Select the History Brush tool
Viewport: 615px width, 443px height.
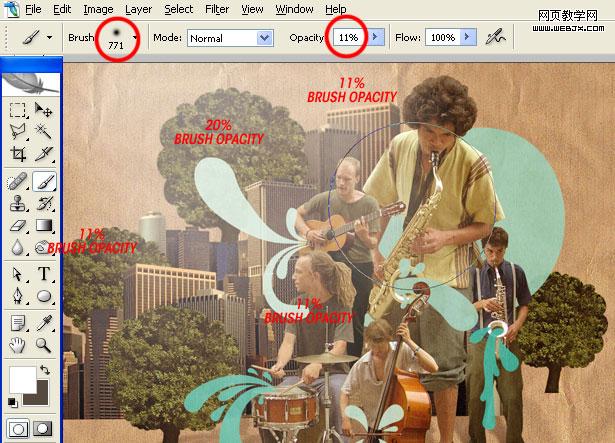coord(44,203)
